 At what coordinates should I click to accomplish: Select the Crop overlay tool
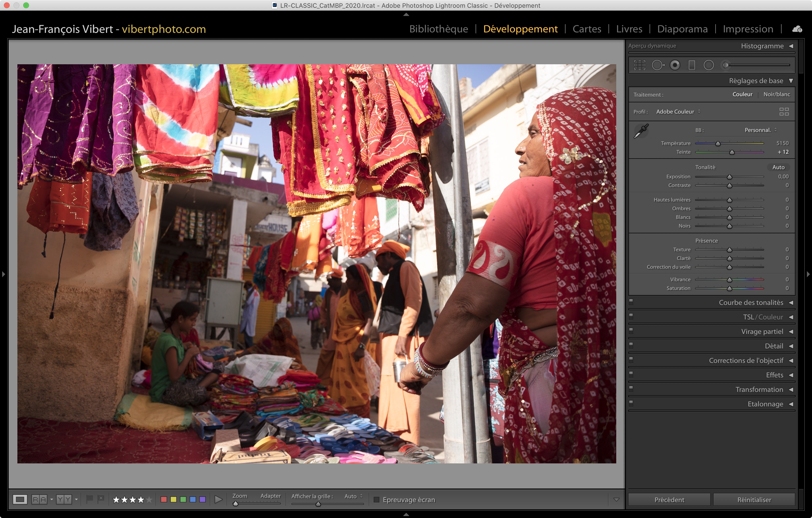[x=639, y=65]
